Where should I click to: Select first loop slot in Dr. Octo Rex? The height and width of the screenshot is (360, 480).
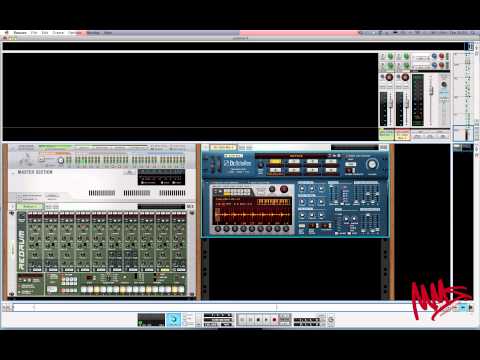tap(275, 162)
